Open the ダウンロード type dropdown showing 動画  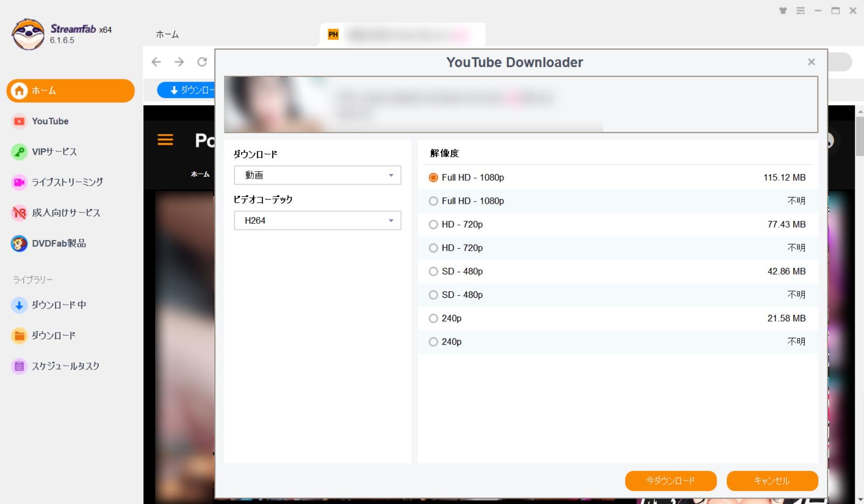point(318,175)
